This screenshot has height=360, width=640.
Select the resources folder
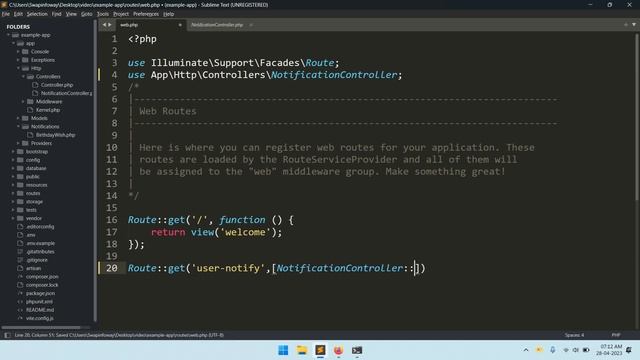coord(36,185)
